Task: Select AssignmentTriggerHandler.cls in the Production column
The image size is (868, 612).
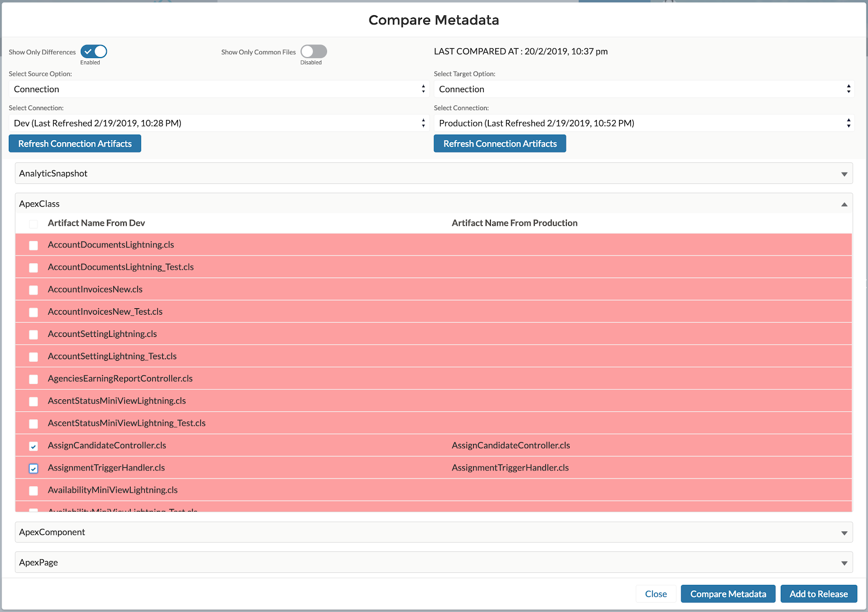Action: (510, 468)
